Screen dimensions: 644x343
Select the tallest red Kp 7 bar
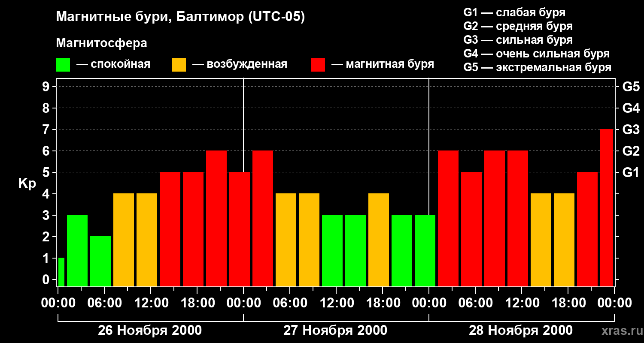coord(607,208)
